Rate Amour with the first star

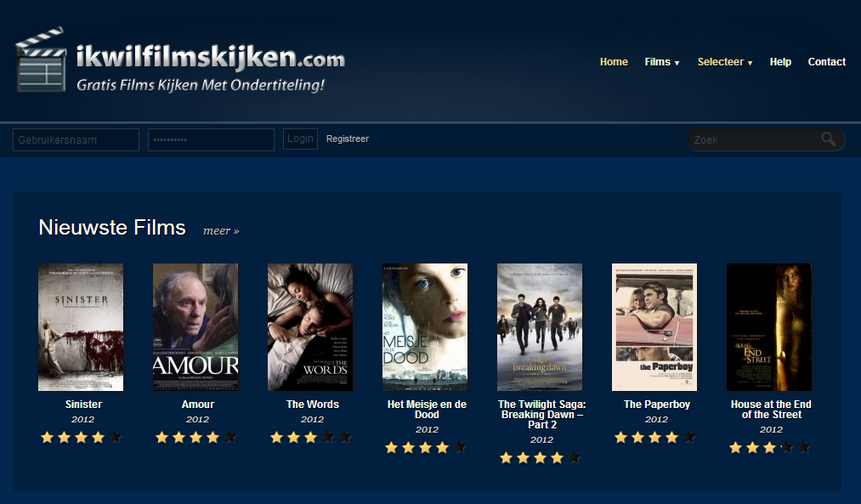tap(162, 438)
